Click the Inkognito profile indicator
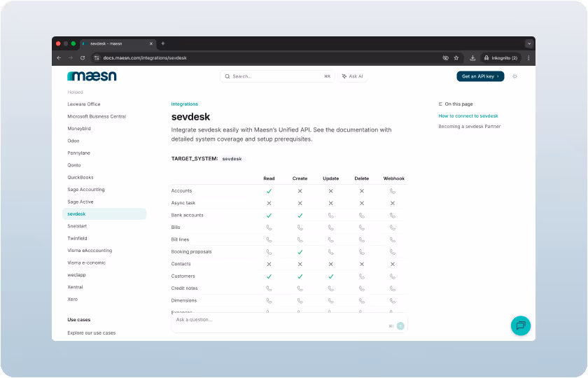 coord(500,57)
